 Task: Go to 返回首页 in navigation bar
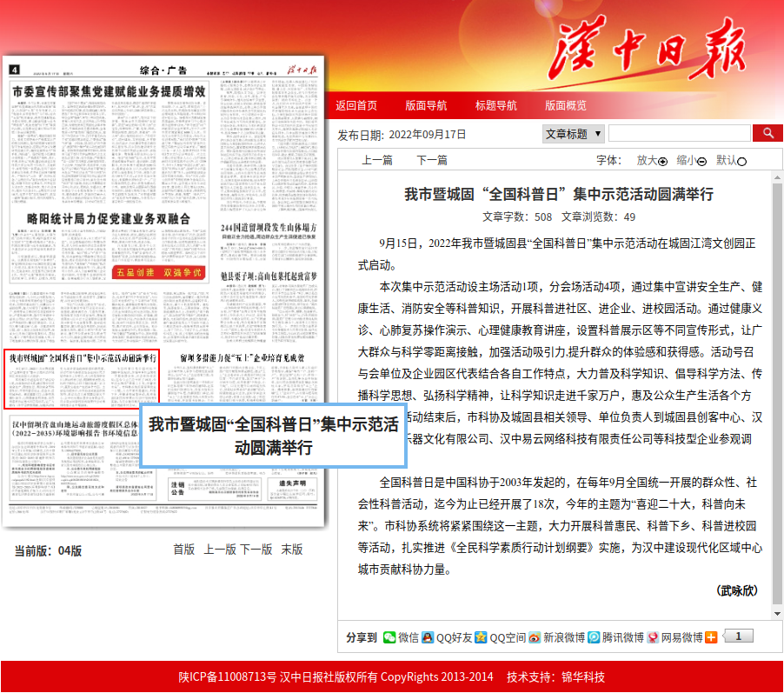(356, 105)
